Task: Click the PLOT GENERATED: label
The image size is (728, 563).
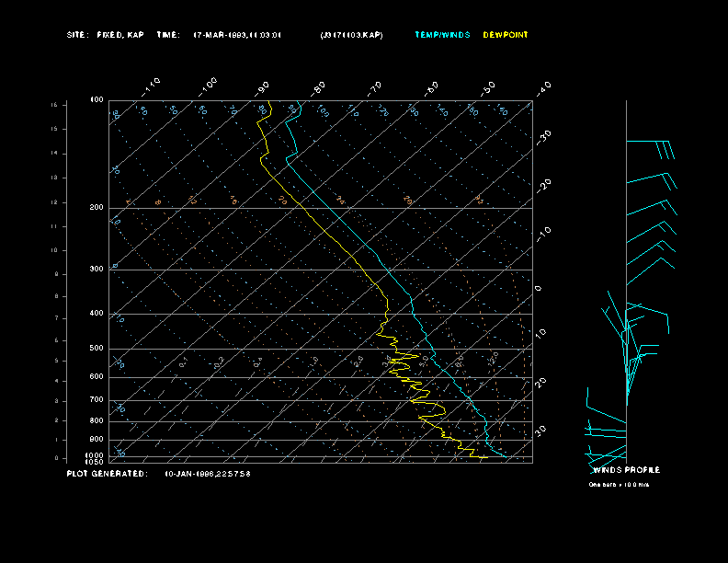Action: [108, 474]
